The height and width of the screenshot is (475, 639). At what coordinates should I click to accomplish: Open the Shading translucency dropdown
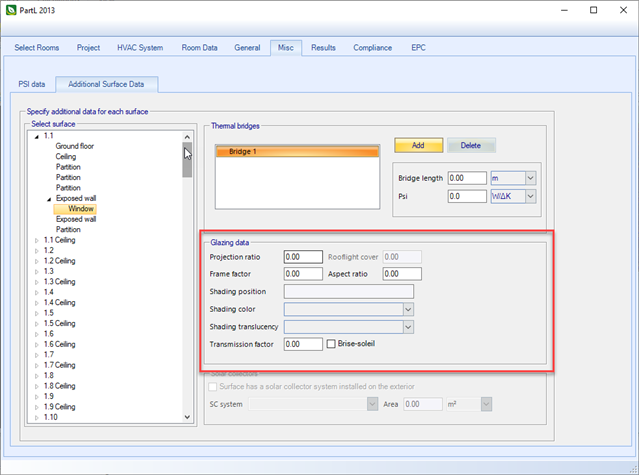click(408, 327)
